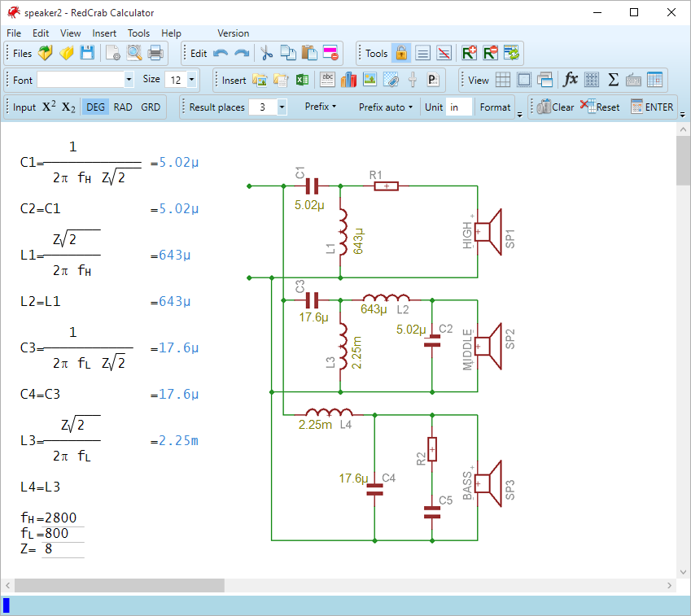691x616 pixels.
Task: Click the Reset button
Action: point(600,107)
